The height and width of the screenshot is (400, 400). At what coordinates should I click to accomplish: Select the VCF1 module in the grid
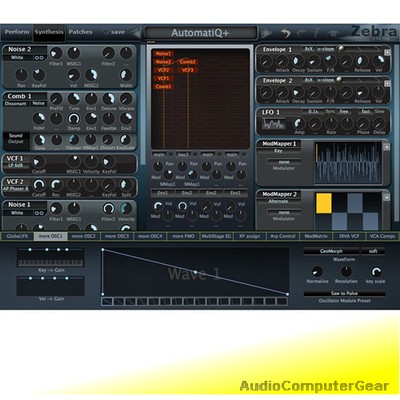pos(163,78)
